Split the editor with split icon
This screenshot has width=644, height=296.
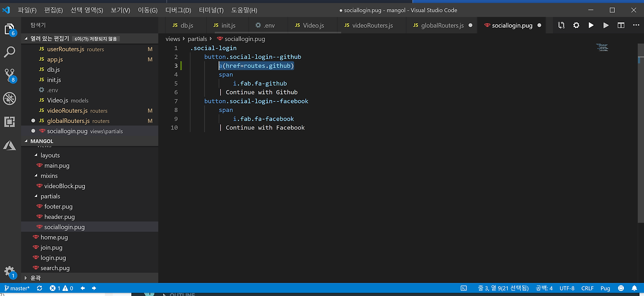tap(621, 25)
